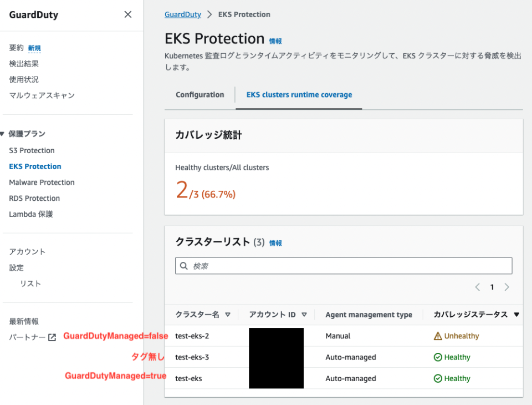Select the EKS clusters runtime coverage tab

pos(298,95)
